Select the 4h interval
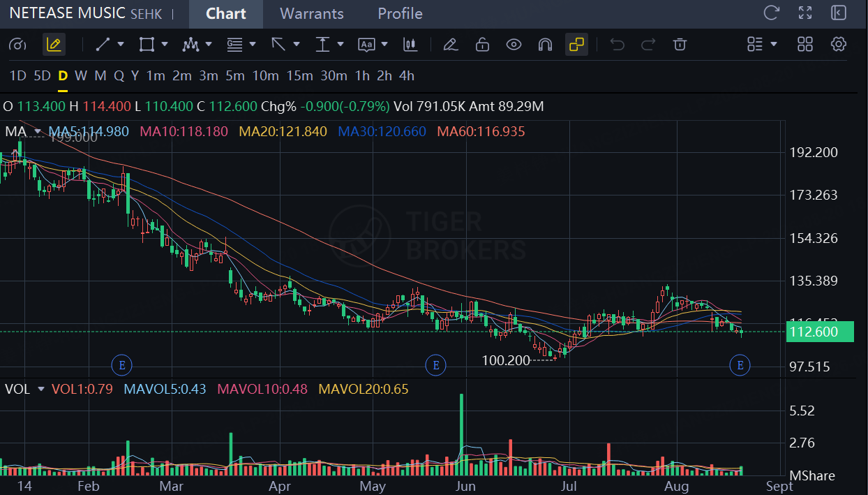The height and width of the screenshot is (495, 868). 407,75
